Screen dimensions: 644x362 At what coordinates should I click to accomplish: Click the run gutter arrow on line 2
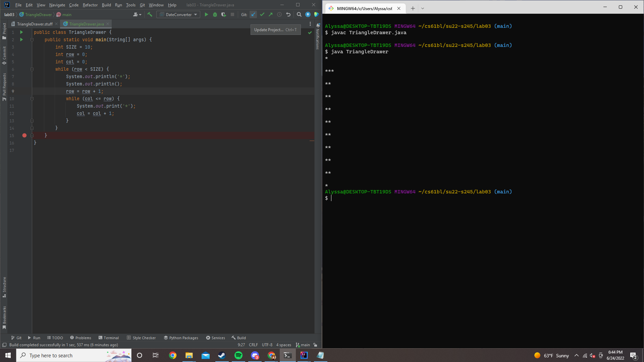tap(21, 40)
